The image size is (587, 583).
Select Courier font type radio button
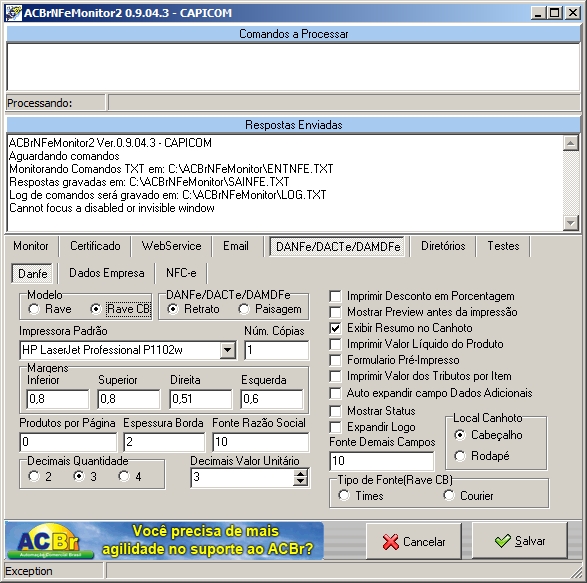click(449, 496)
